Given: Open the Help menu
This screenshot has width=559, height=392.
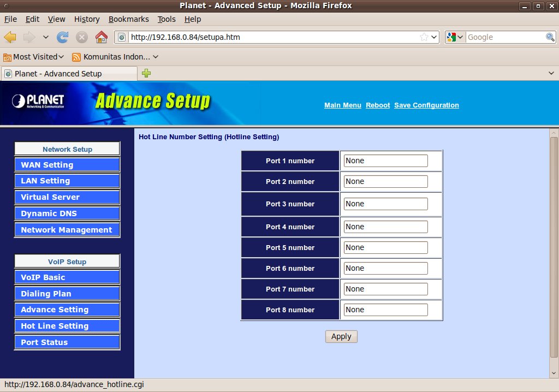Looking at the screenshot, I should tap(193, 19).
